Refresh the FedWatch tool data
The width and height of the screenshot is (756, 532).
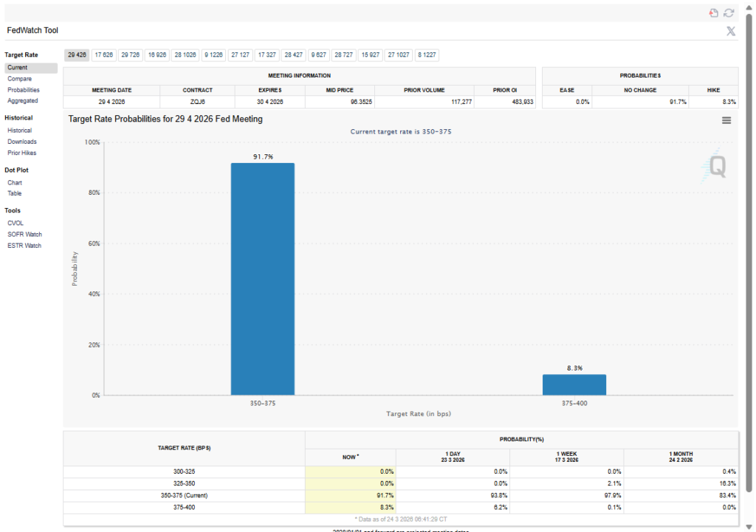click(x=729, y=12)
